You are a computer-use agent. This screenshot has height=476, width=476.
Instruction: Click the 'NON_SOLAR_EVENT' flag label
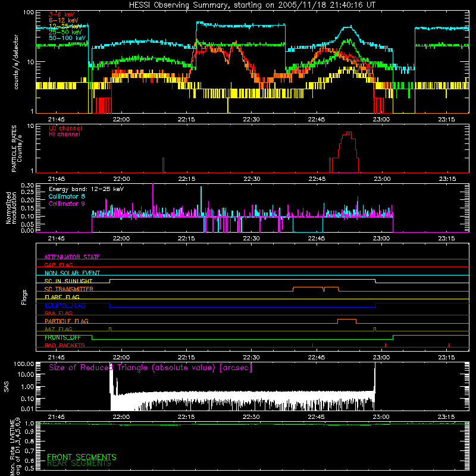coord(72,273)
